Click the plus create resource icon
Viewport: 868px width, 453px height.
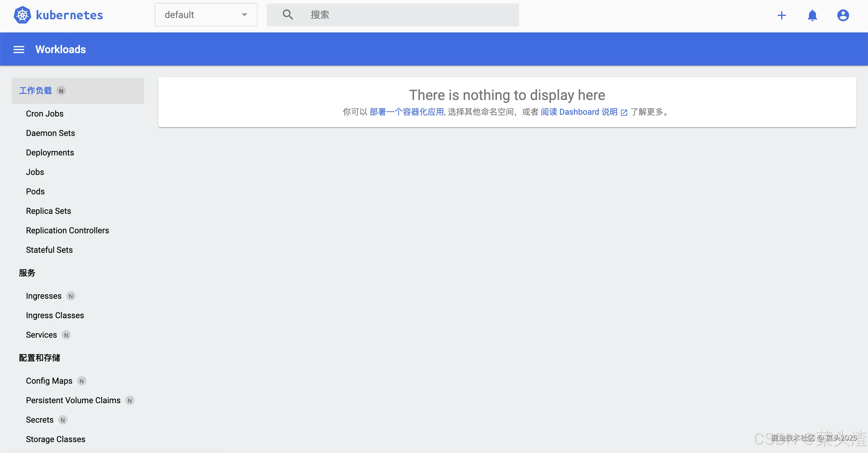(x=782, y=15)
